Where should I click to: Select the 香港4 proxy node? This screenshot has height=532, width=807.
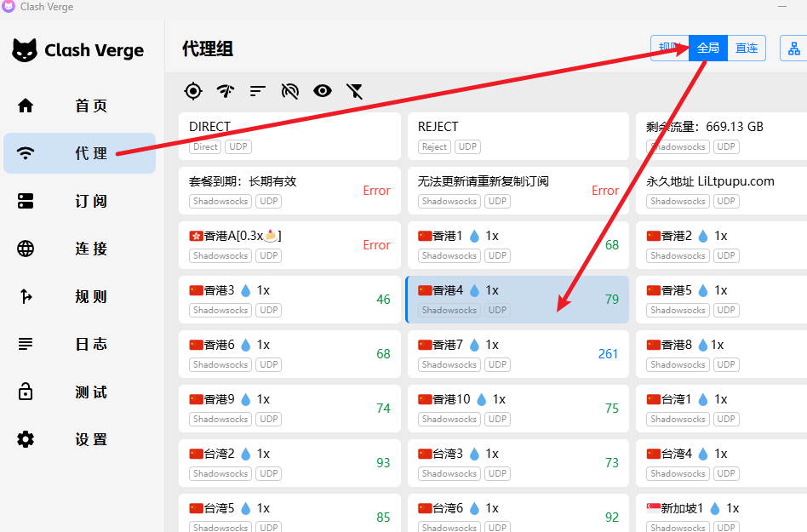click(x=517, y=300)
